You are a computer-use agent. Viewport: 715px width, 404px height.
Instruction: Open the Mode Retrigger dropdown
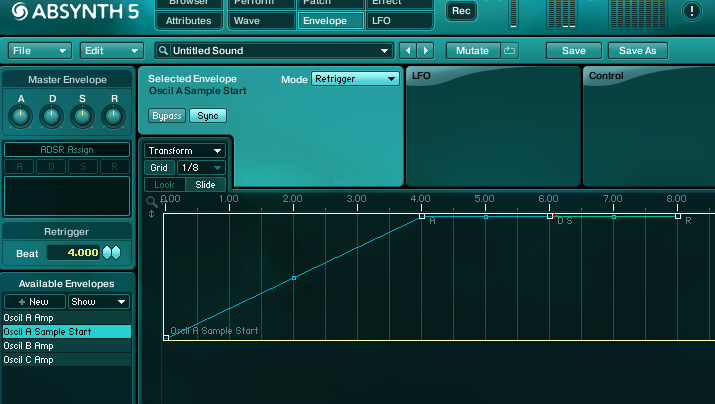coord(355,79)
